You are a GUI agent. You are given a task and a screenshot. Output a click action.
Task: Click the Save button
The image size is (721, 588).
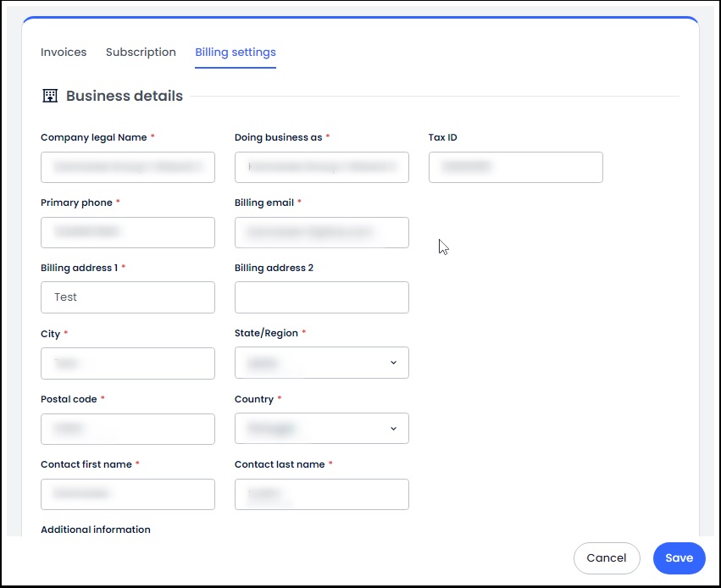679,557
